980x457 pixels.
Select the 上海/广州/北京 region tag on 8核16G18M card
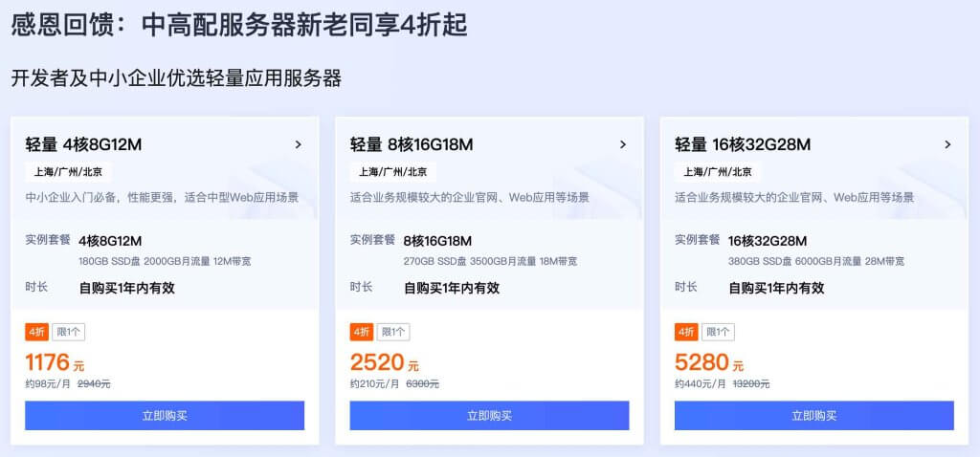coord(392,173)
